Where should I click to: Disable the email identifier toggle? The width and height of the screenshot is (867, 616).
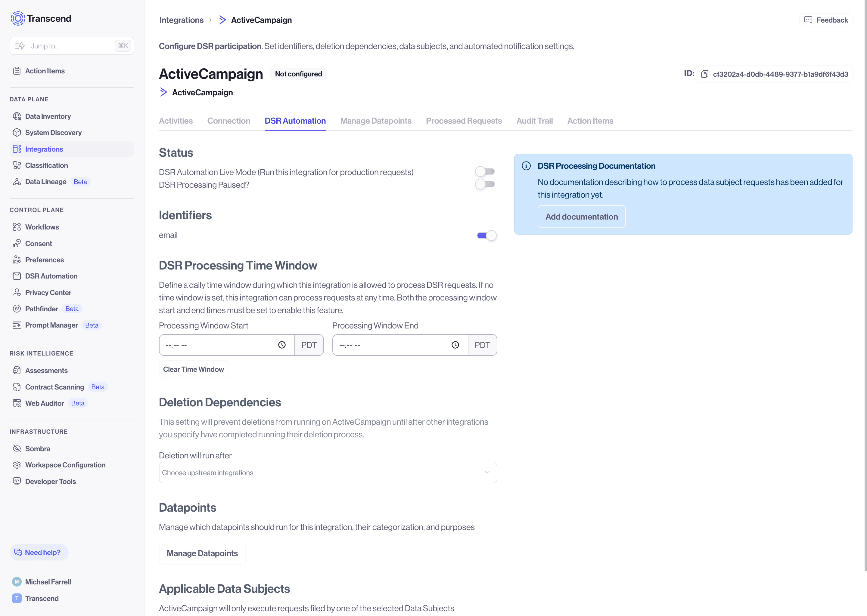tap(487, 236)
